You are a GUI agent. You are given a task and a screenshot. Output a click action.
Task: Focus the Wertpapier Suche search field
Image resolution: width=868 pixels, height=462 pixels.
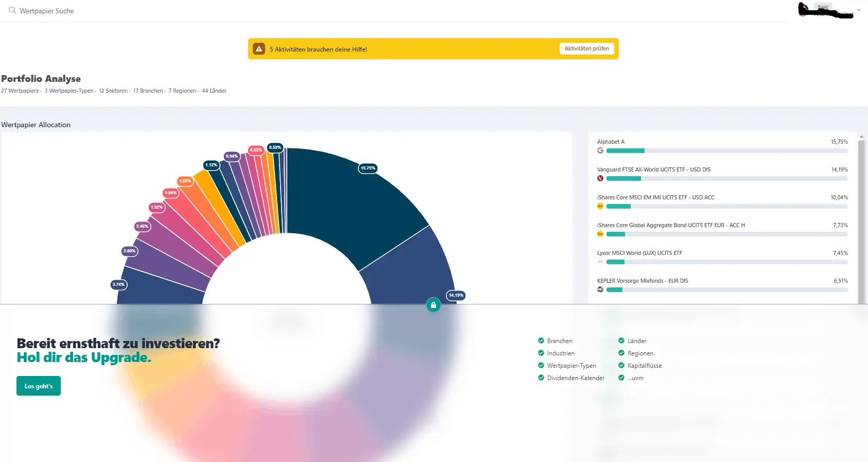[x=394, y=11]
